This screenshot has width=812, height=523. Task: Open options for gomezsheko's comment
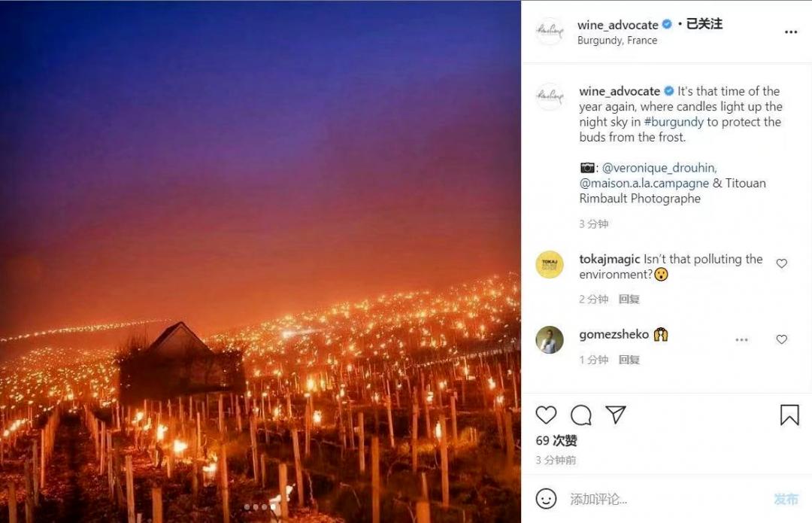(742, 339)
